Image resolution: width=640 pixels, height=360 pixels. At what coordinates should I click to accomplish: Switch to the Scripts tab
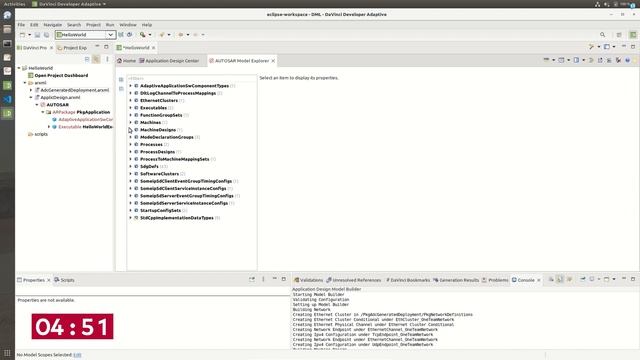pyautogui.click(x=64, y=280)
